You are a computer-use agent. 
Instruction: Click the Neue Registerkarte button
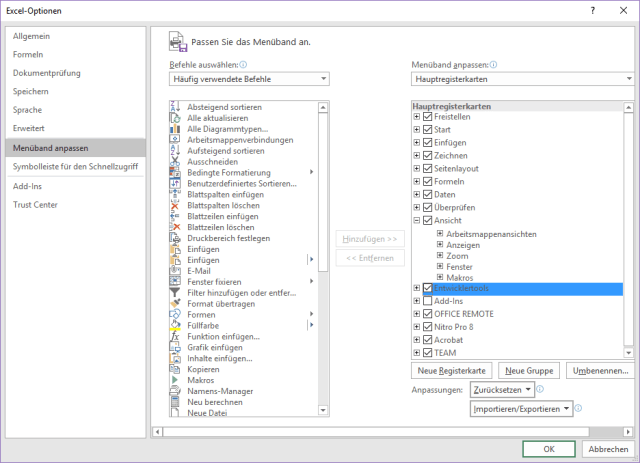(452, 370)
